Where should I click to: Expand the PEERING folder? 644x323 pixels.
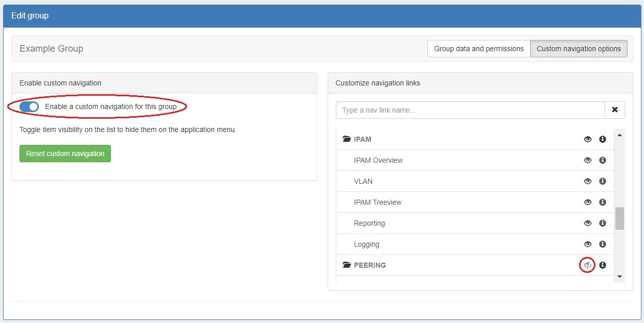coord(347,265)
